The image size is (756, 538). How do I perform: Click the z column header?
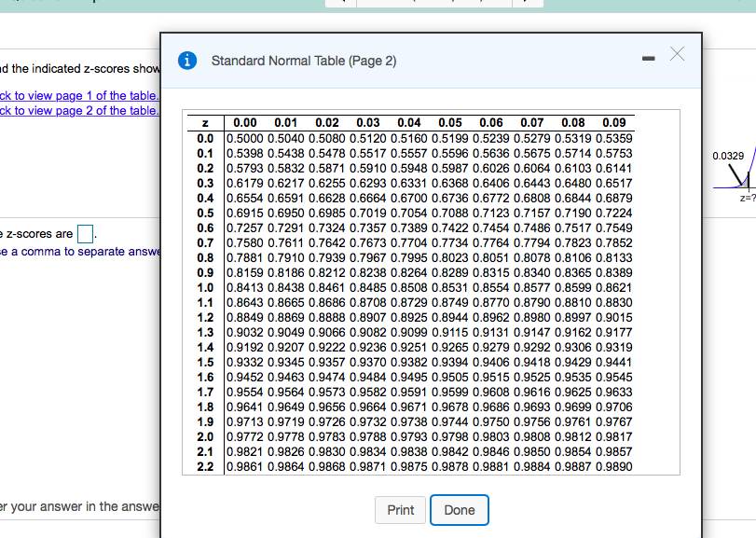(205, 123)
